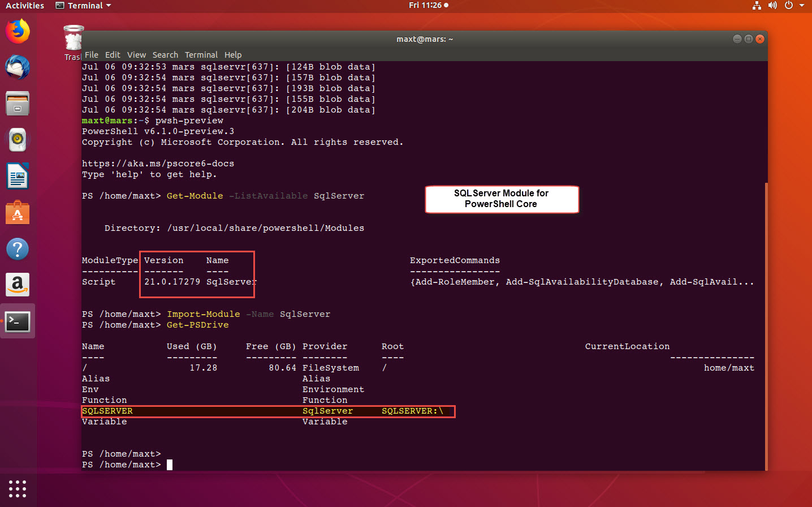Open network status icon in top bar
This screenshot has height=507, width=812.
757,6
